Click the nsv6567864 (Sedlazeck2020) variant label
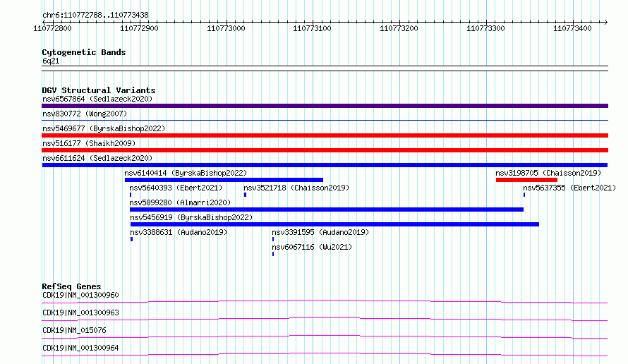628x364 pixels. [97, 99]
